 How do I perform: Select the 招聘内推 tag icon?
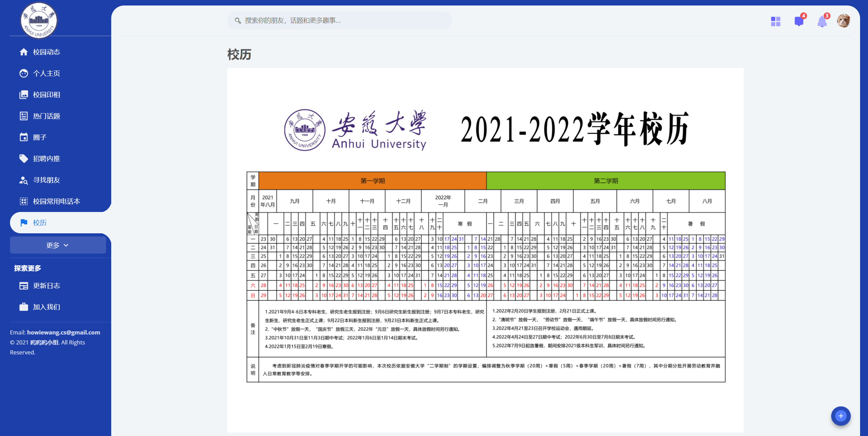[x=23, y=159]
